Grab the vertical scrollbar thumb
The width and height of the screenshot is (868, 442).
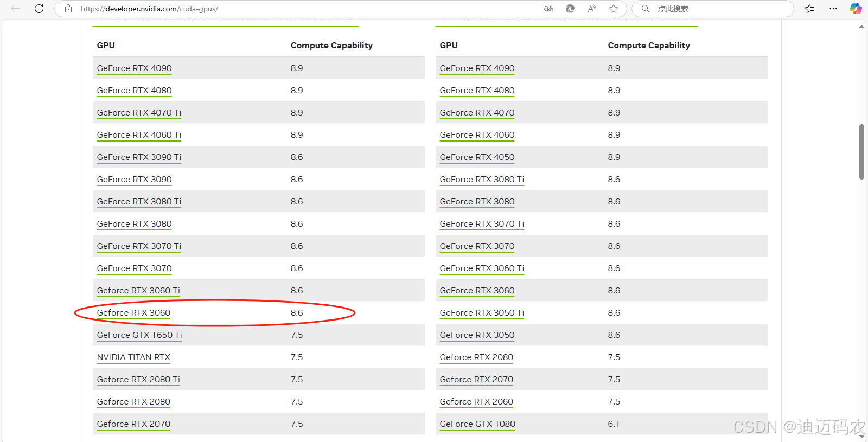click(x=861, y=152)
